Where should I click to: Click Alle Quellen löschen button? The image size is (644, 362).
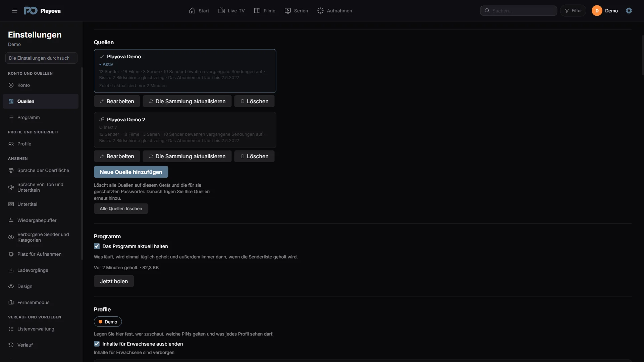[121, 208]
